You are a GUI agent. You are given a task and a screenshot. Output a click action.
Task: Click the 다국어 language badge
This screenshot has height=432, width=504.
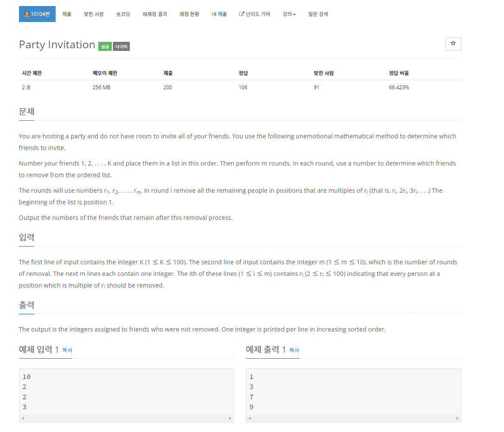coord(122,47)
